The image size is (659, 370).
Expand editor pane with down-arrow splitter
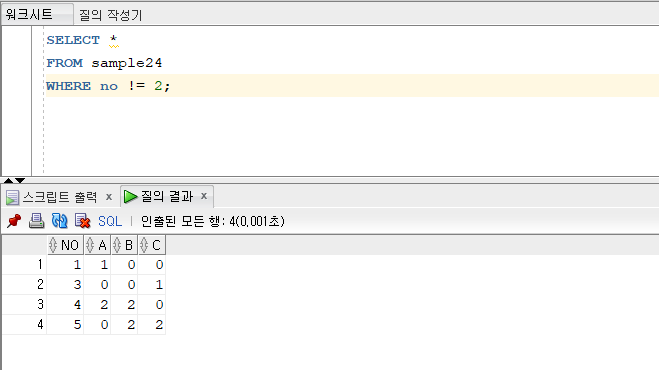click(20, 180)
